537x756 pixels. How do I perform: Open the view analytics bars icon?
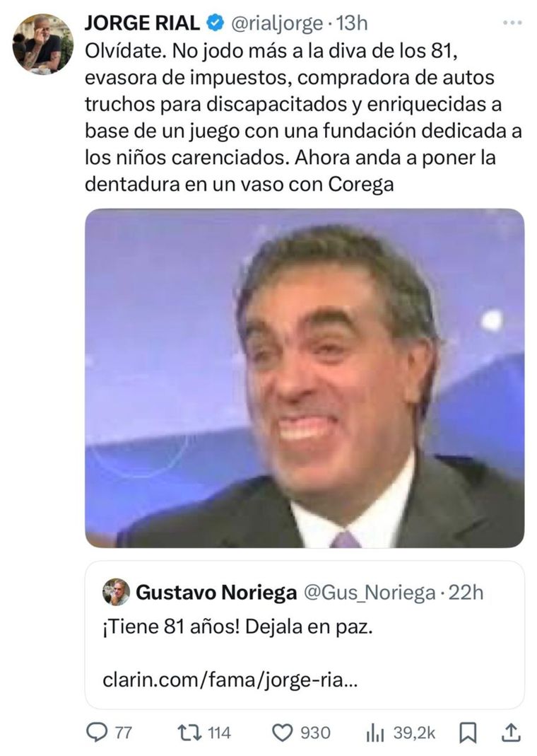point(375,733)
